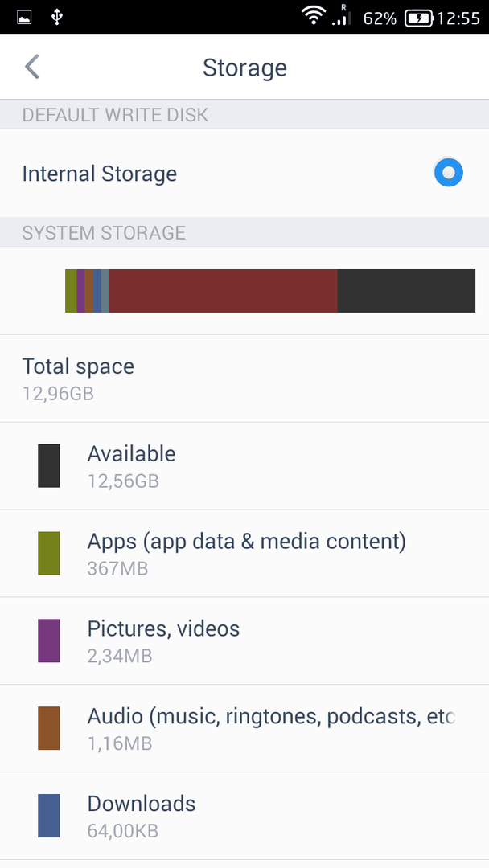Screen dimensions: 489x868
Task: Tap the dark red storage bar segment
Action: coord(223,291)
